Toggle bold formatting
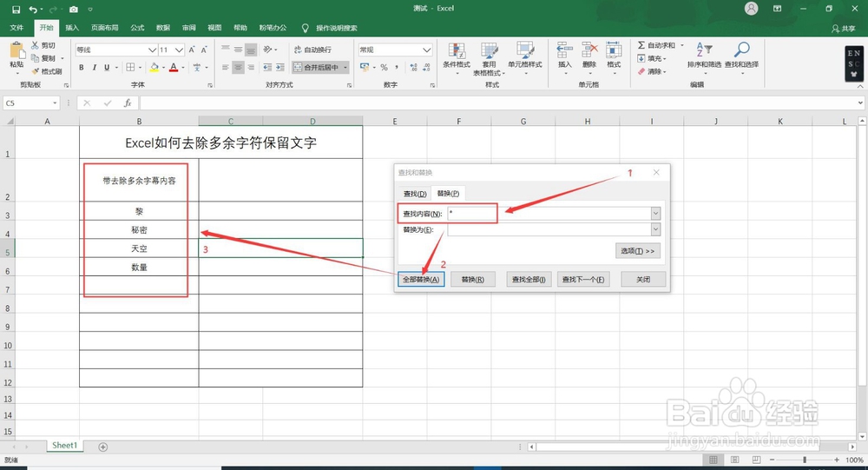This screenshot has width=868, height=470. (82, 67)
